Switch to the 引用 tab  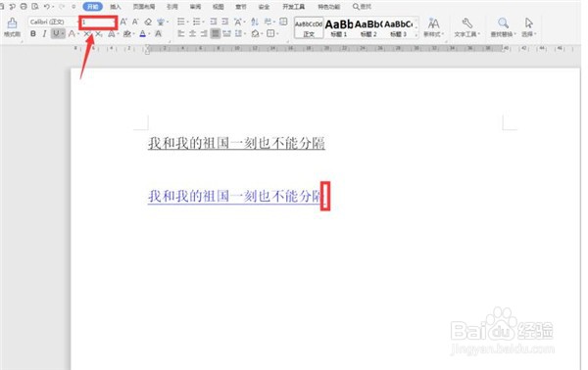click(172, 7)
